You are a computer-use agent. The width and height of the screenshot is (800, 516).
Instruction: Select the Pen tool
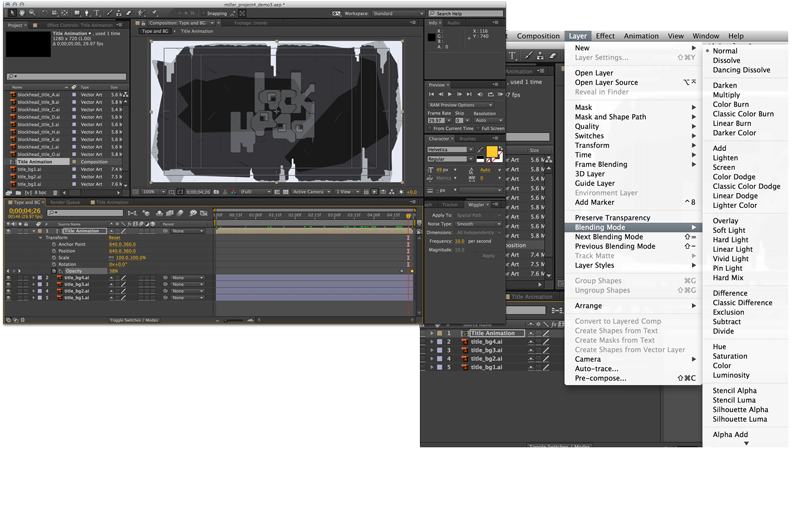tap(86, 13)
